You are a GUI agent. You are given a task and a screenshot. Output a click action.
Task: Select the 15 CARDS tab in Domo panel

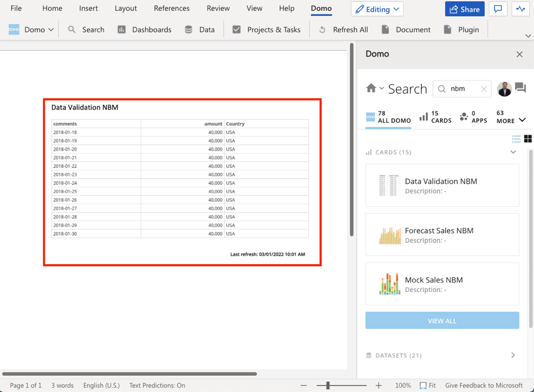[x=435, y=117]
